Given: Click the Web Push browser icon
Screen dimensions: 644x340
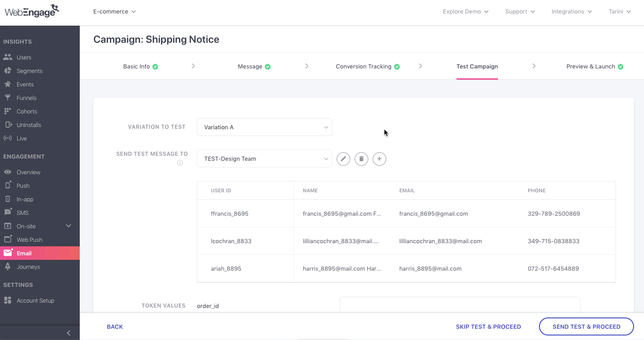Looking at the screenshot, I should click(x=8, y=240).
